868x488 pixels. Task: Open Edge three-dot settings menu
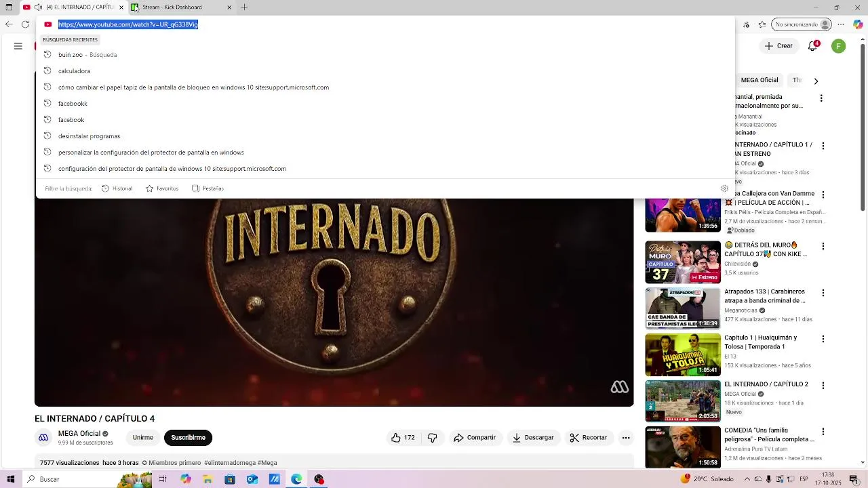[x=842, y=24]
